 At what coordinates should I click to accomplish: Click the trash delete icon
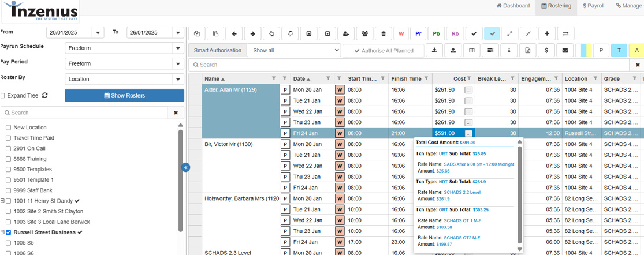384,33
